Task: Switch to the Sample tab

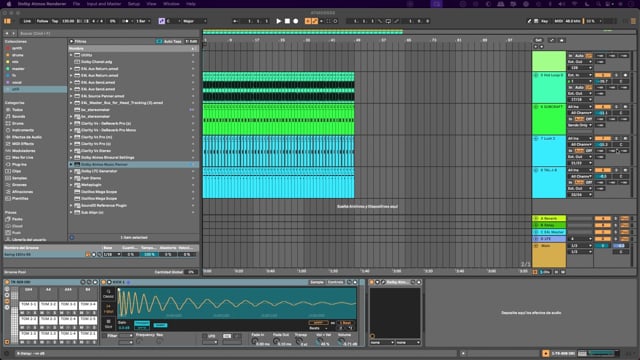Action: [317, 282]
